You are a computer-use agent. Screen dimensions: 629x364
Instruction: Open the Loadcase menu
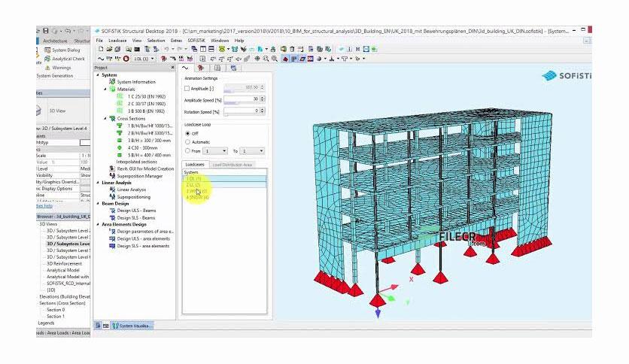click(117, 41)
